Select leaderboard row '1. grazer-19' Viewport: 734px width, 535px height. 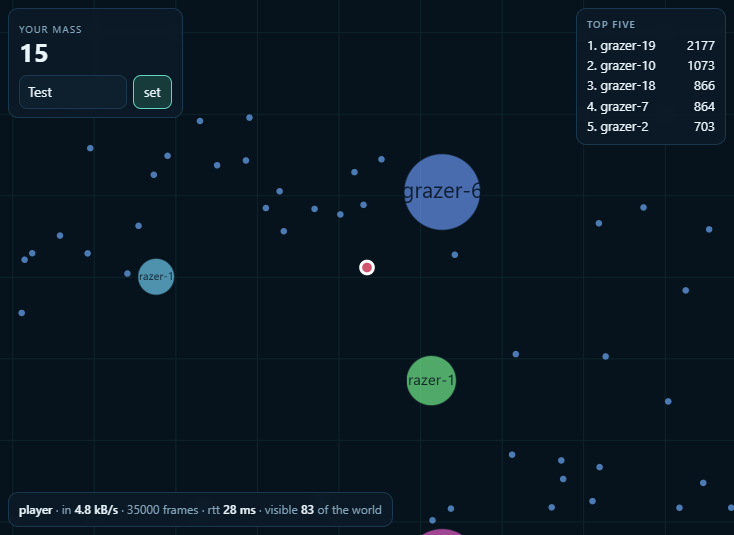(x=650, y=45)
